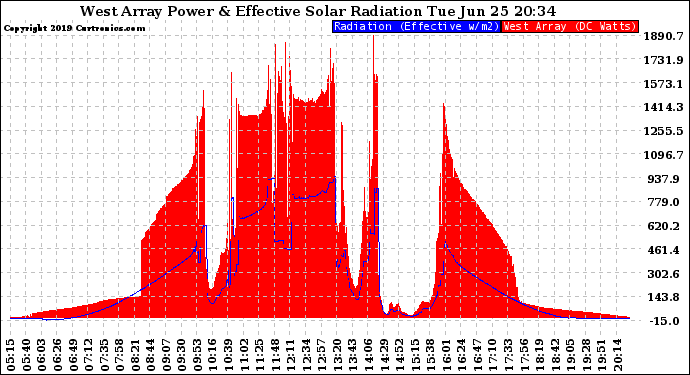Click the 1731.9 y-axis value
This screenshot has width=690, height=375.
point(664,60)
